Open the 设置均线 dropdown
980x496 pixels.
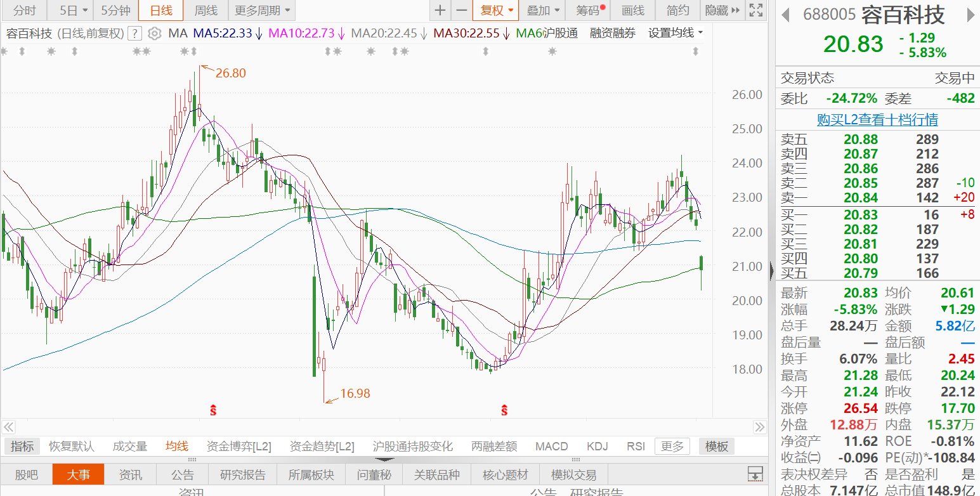click(676, 33)
